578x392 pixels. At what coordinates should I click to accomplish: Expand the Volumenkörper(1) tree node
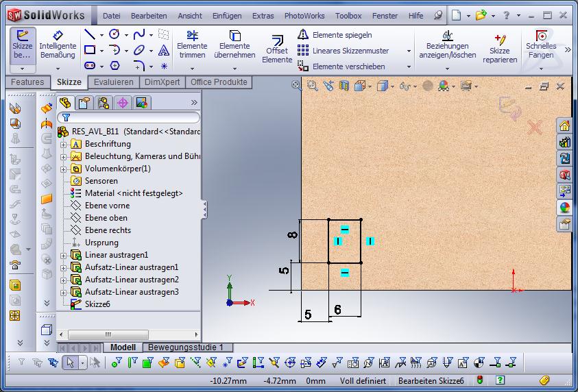click(64, 169)
